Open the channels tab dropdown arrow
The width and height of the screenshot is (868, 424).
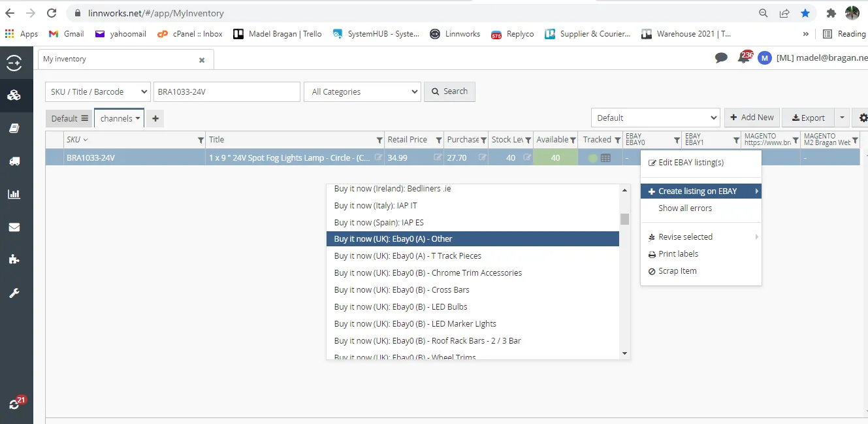(138, 118)
